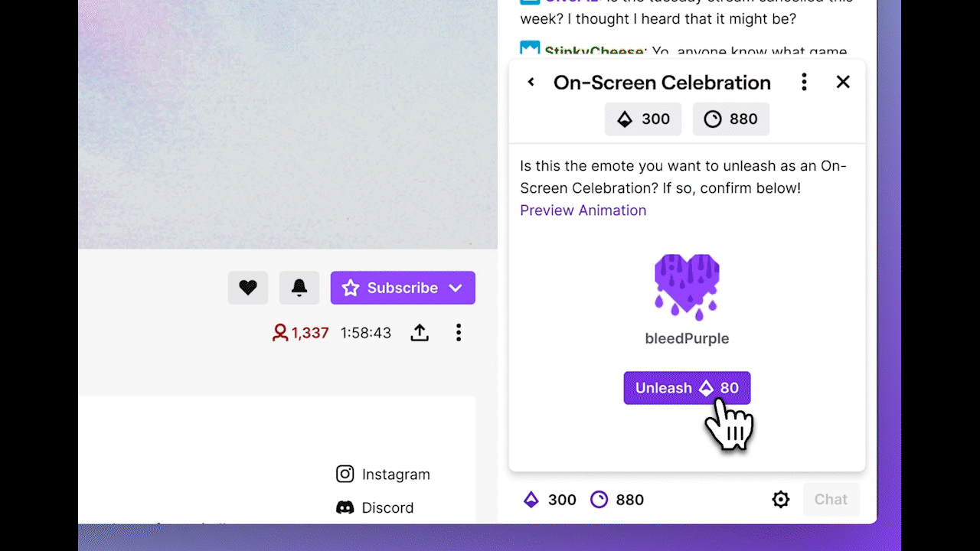The image size is (980, 551).
Task: Open the Preview Animation link
Action: coord(583,210)
